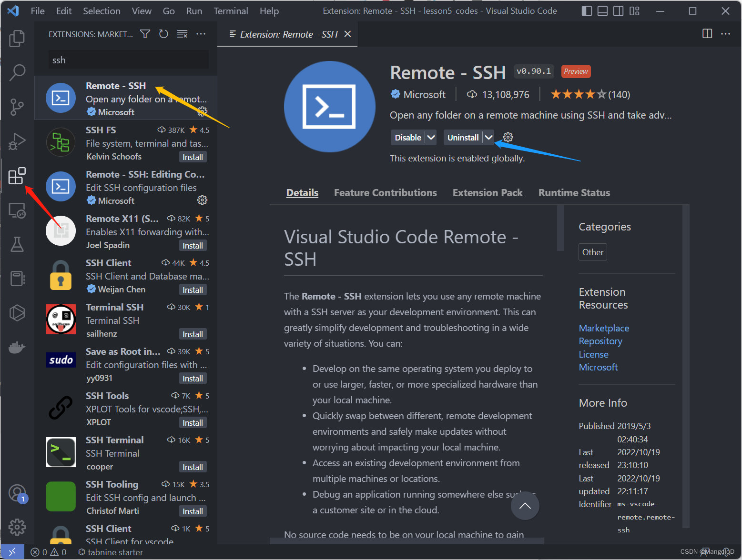
Task: Open the Extensions view icon
Action: pyautogui.click(x=17, y=176)
